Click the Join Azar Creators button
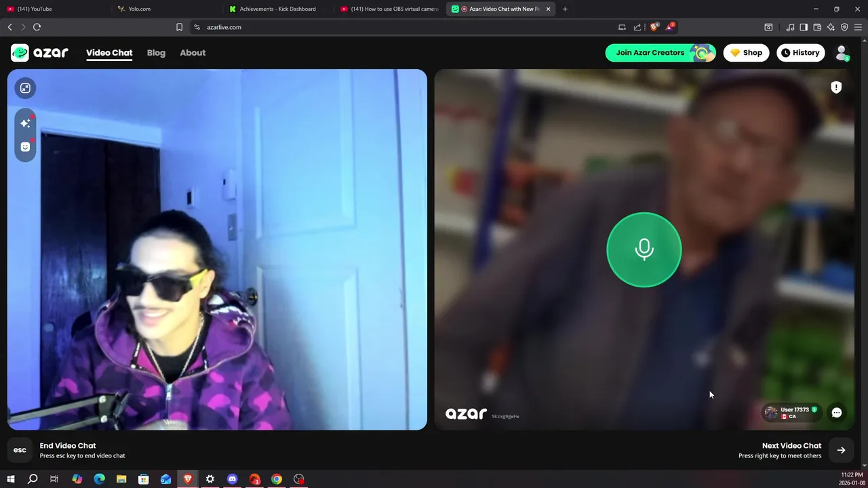 [660, 53]
